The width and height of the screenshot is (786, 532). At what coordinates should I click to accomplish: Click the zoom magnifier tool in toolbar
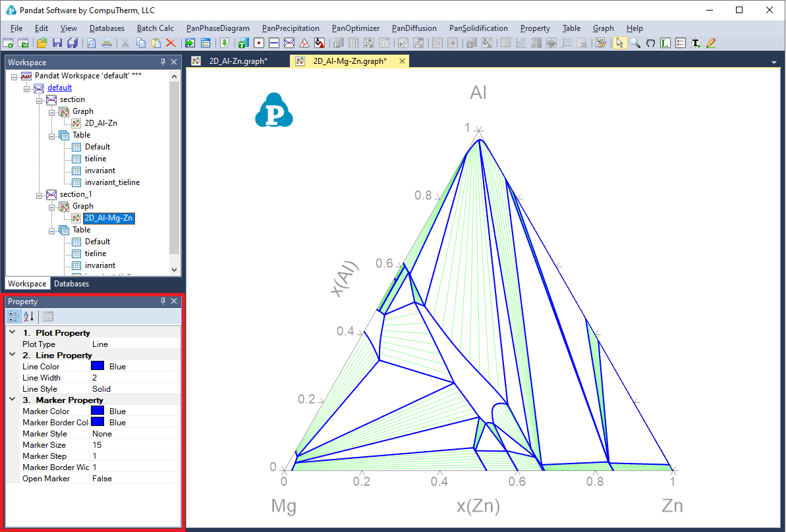coord(634,43)
